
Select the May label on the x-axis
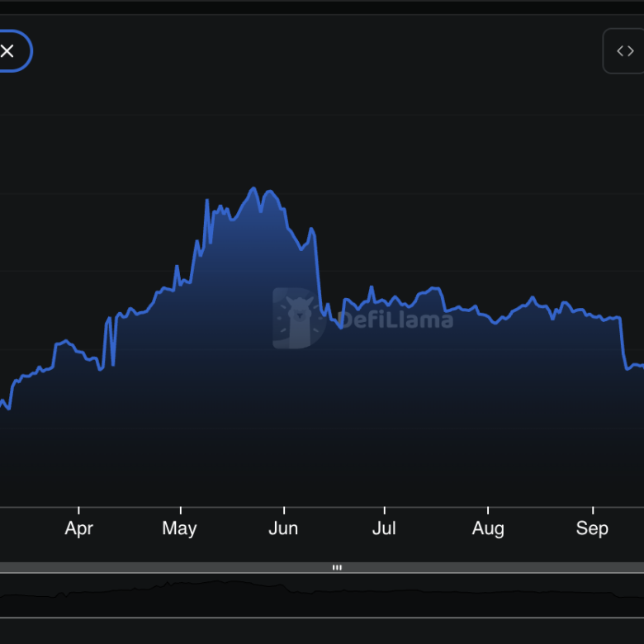[x=179, y=528]
